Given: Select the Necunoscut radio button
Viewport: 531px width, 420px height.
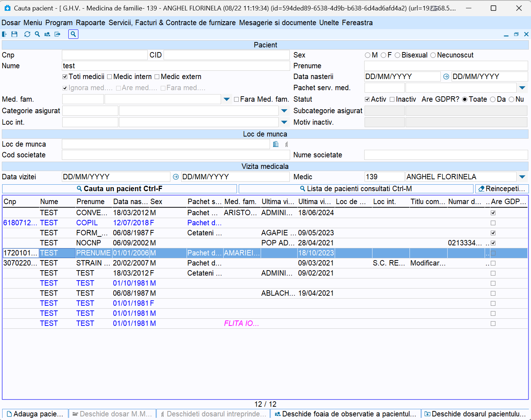Looking at the screenshot, I should tap(433, 55).
